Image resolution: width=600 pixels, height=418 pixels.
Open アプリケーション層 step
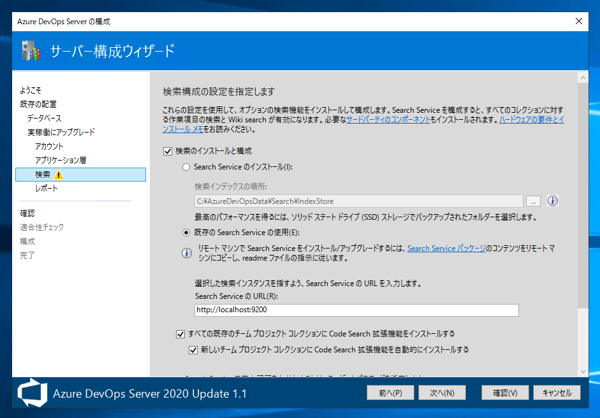(x=60, y=160)
